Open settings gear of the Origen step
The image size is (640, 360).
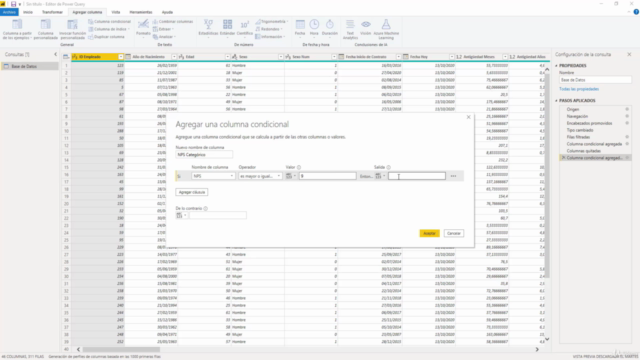[x=627, y=109]
